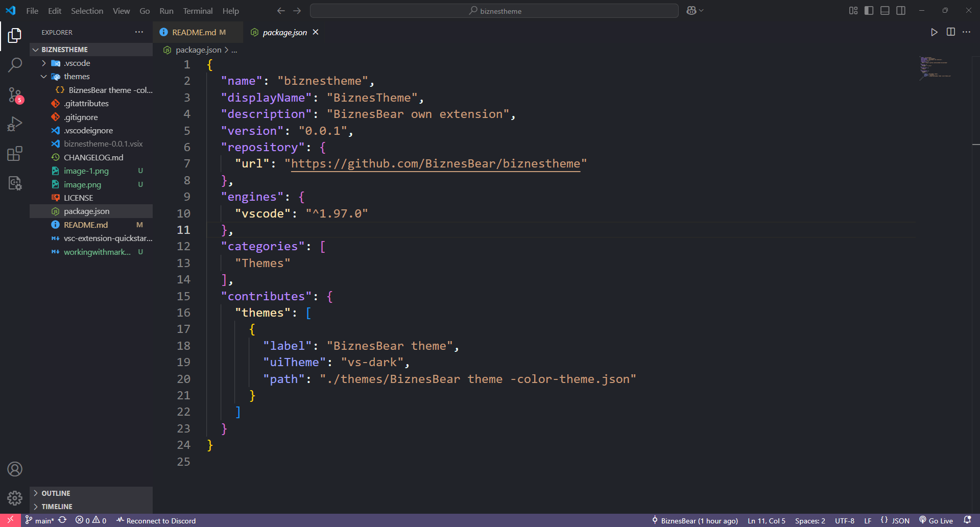The height and width of the screenshot is (527, 980).
Task: Click Customize Layout icon
Action: [x=853, y=11]
